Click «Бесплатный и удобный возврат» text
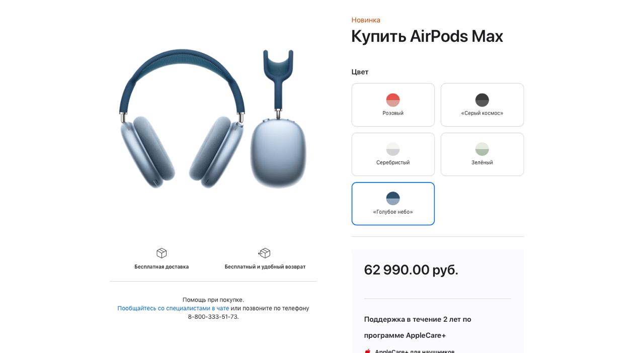The width and height of the screenshot is (644, 353). [x=265, y=267]
